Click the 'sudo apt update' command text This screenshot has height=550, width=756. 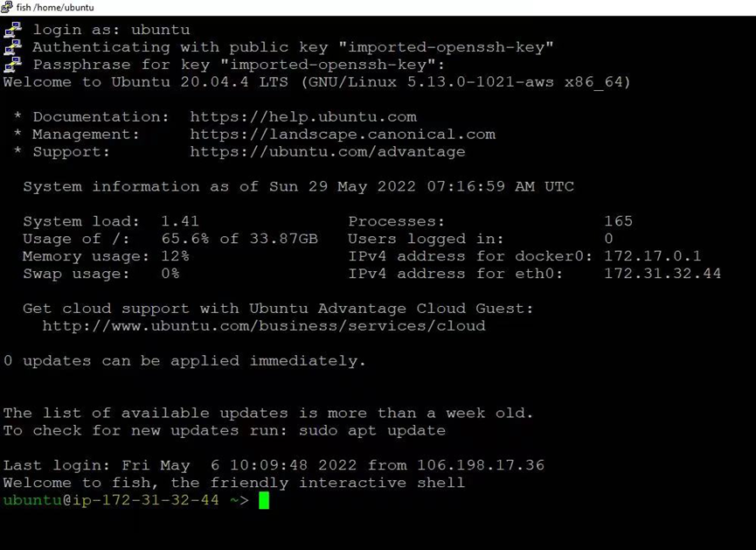click(x=372, y=430)
